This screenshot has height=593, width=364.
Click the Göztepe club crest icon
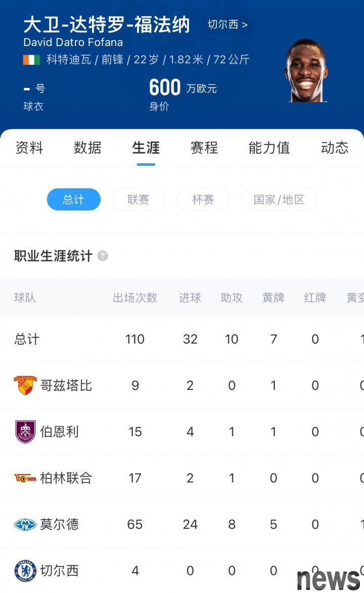25,385
